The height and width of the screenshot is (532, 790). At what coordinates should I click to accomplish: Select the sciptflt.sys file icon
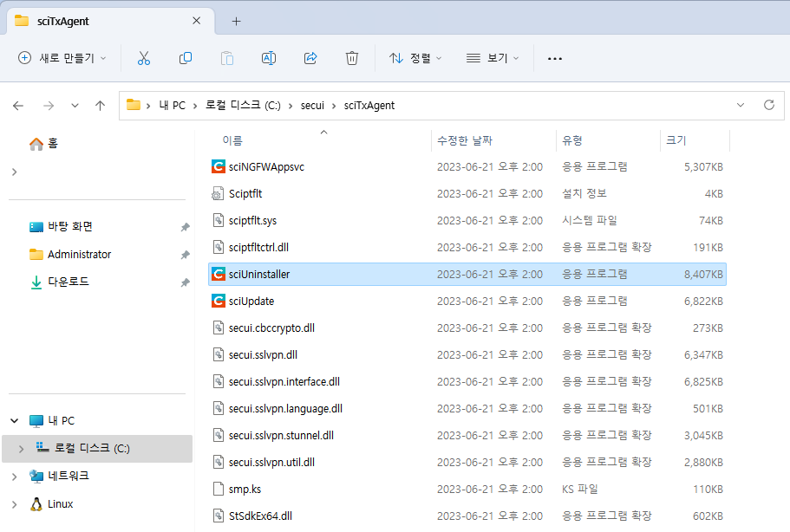click(219, 220)
